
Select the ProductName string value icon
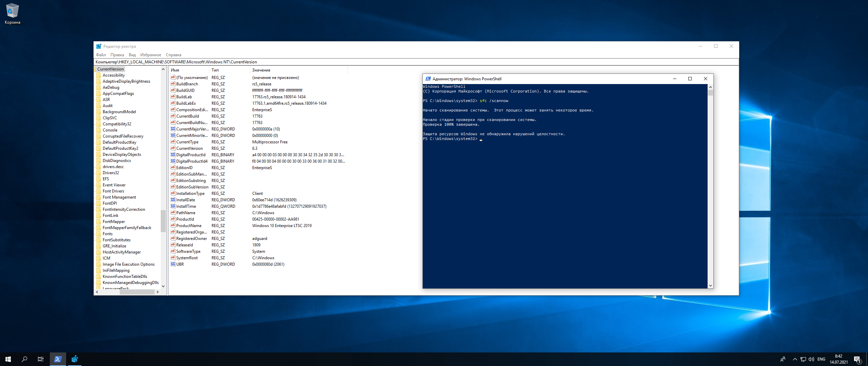(173, 225)
